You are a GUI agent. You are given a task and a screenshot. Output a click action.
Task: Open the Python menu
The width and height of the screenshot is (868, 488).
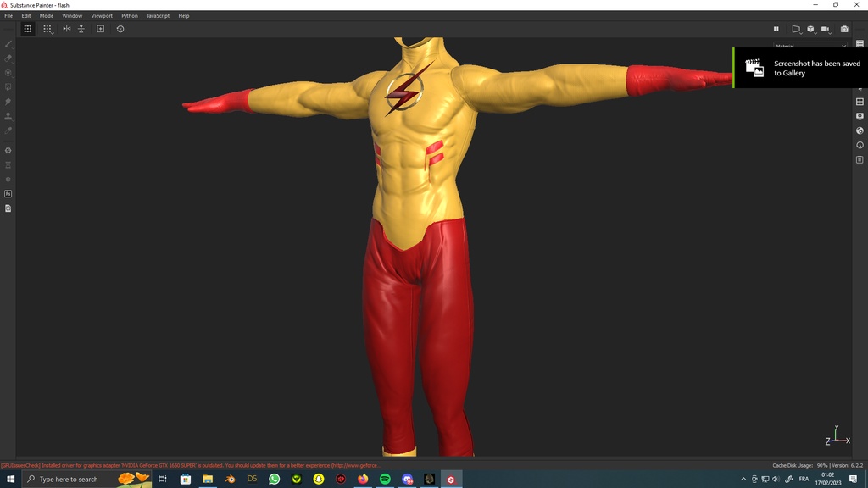click(129, 15)
